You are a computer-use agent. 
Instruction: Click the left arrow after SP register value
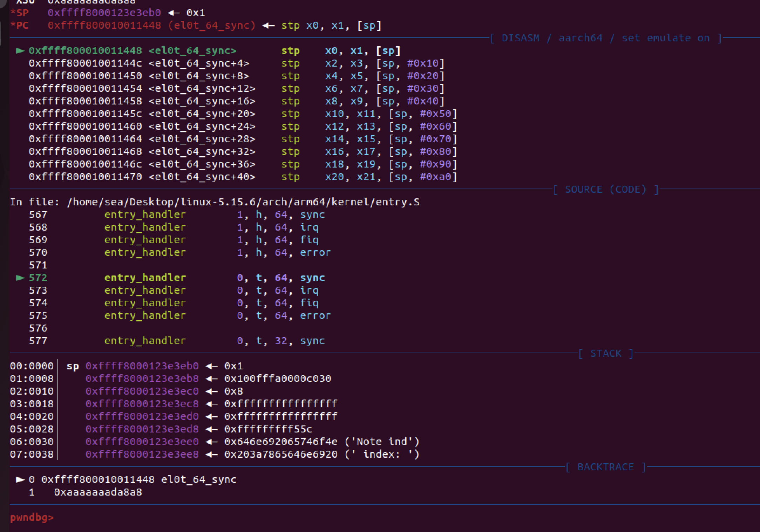coord(174,13)
